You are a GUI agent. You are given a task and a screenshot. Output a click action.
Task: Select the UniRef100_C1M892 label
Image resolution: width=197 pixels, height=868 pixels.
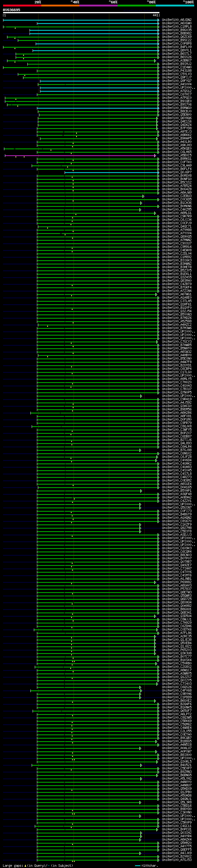177,257
